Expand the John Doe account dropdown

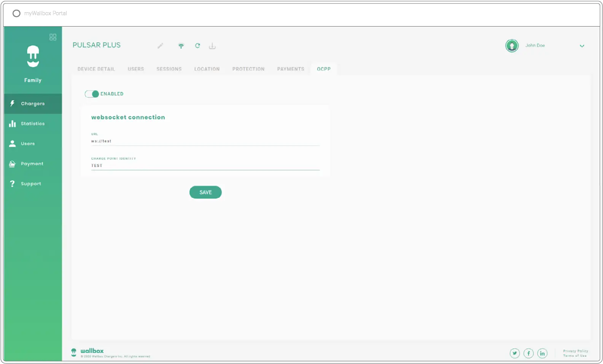tap(582, 46)
